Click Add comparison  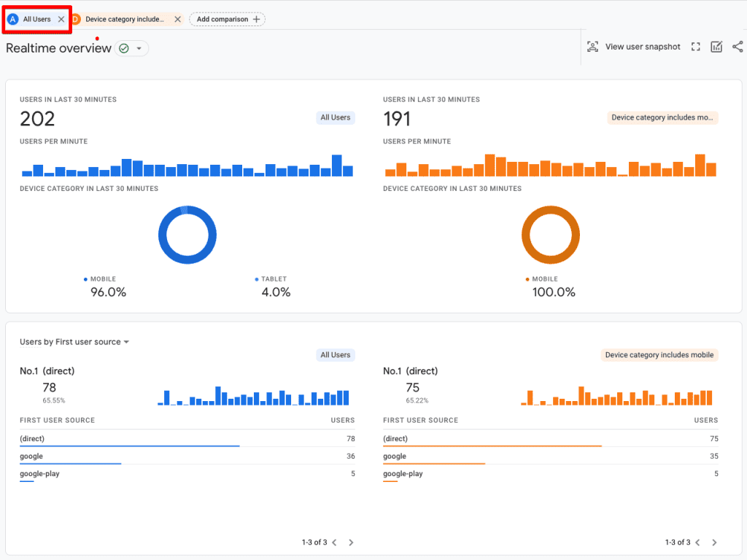[x=227, y=19]
